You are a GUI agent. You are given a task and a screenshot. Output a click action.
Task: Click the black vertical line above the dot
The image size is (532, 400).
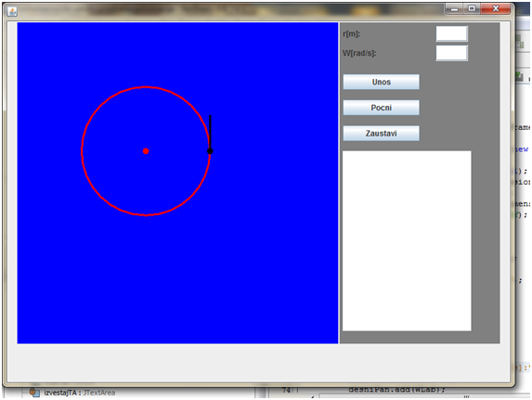coord(210,132)
